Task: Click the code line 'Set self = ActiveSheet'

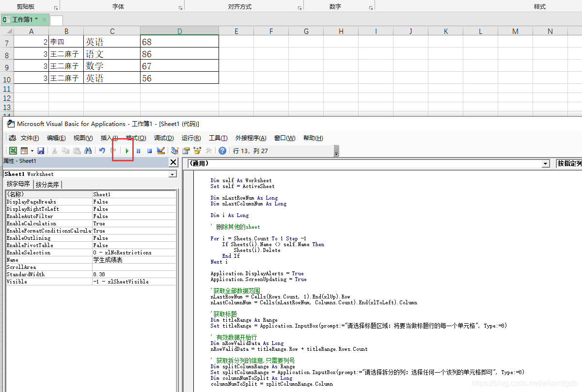Action: click(x=243, y=186)
